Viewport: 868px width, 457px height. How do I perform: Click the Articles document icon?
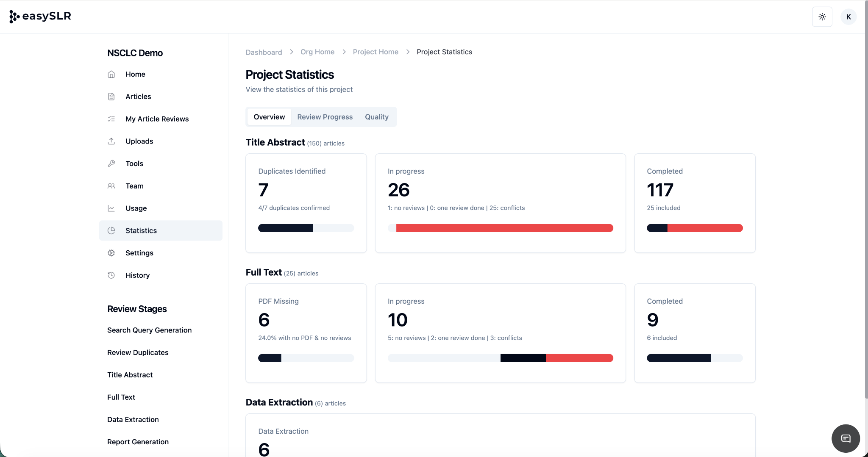[x=111, y=97]
